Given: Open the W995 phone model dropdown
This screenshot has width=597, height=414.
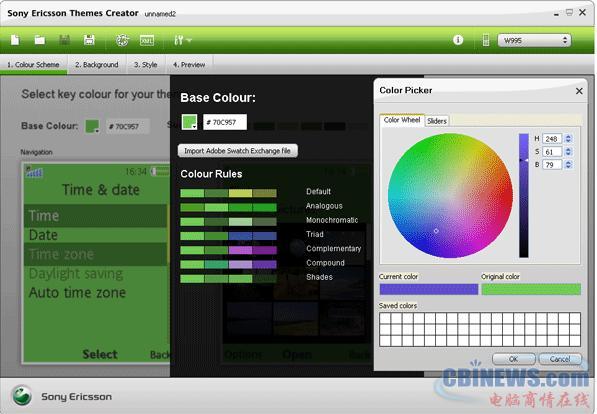Looking at the screenshot, I should point(534,40).
